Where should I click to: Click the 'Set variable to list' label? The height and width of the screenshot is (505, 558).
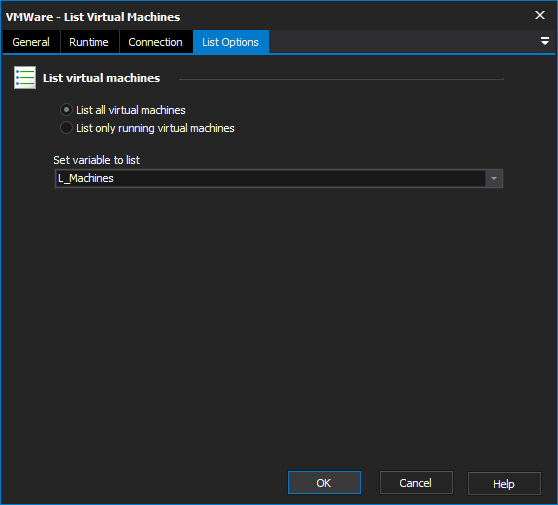(x=96, y=160)
